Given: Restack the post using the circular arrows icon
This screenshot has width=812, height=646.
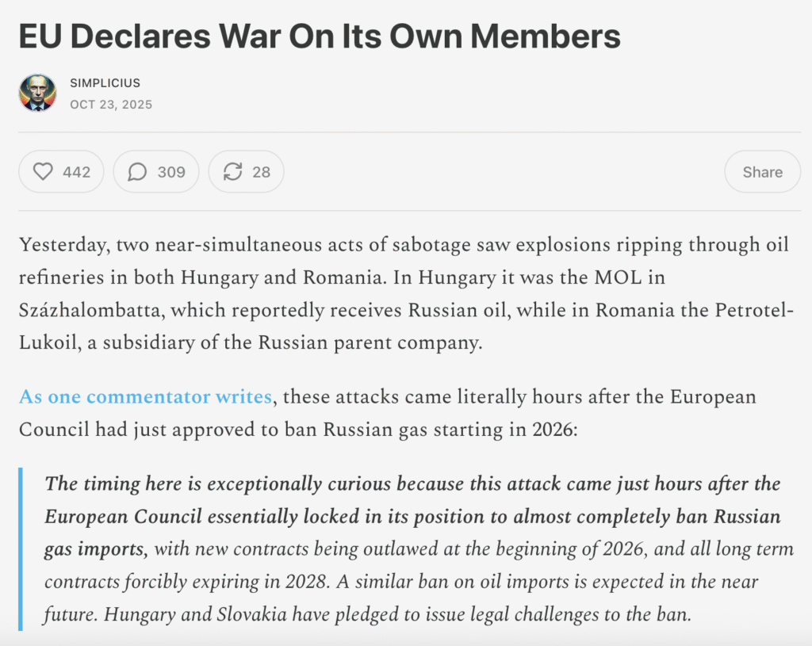Looking at the screenshot, I should [233, 172].
